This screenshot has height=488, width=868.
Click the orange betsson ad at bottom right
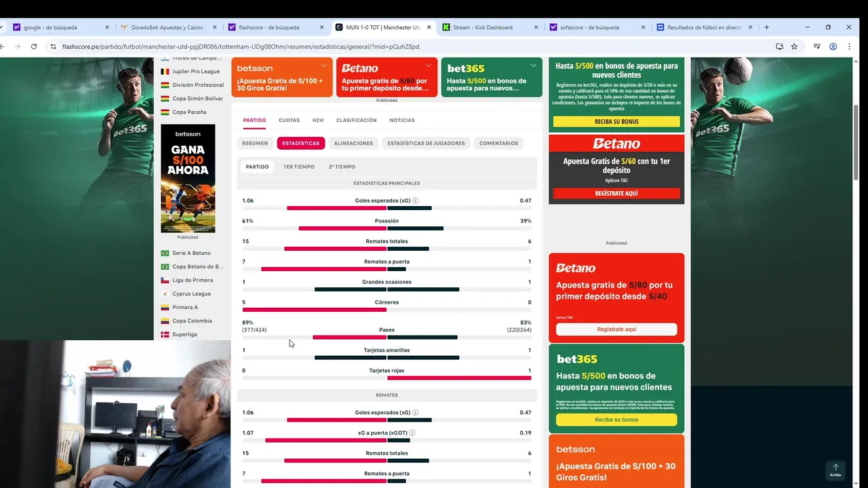pyautogui.click(x=616, y=462)
